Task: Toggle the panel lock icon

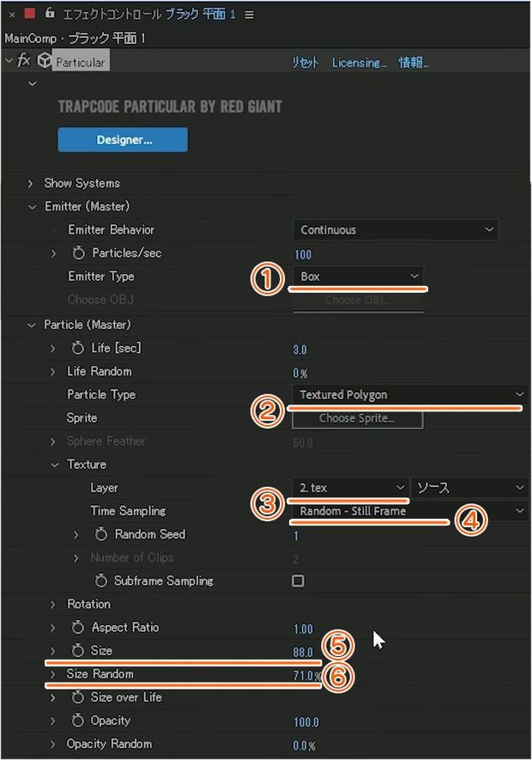Action: (x=50, y=13)
